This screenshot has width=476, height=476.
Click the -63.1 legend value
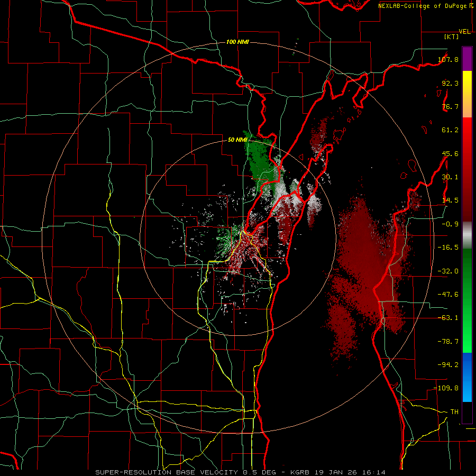(x=448, y=318)
